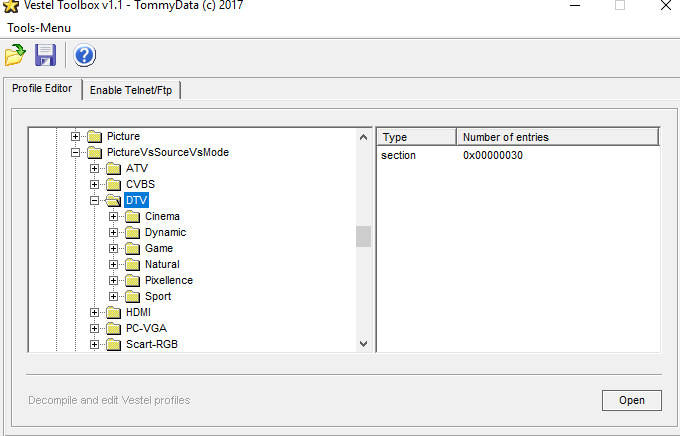Select the Sport folder label
Screen dimensions: 680x436
coord(158,297)
